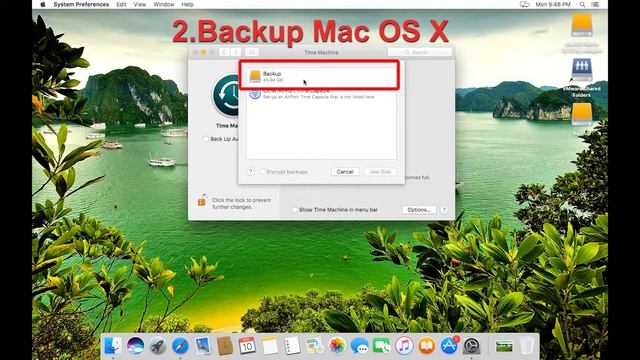The height and width of the screenshot is (360, 640).
Task: Open the System Preferences menu
Action: click(x=81, y=4)
